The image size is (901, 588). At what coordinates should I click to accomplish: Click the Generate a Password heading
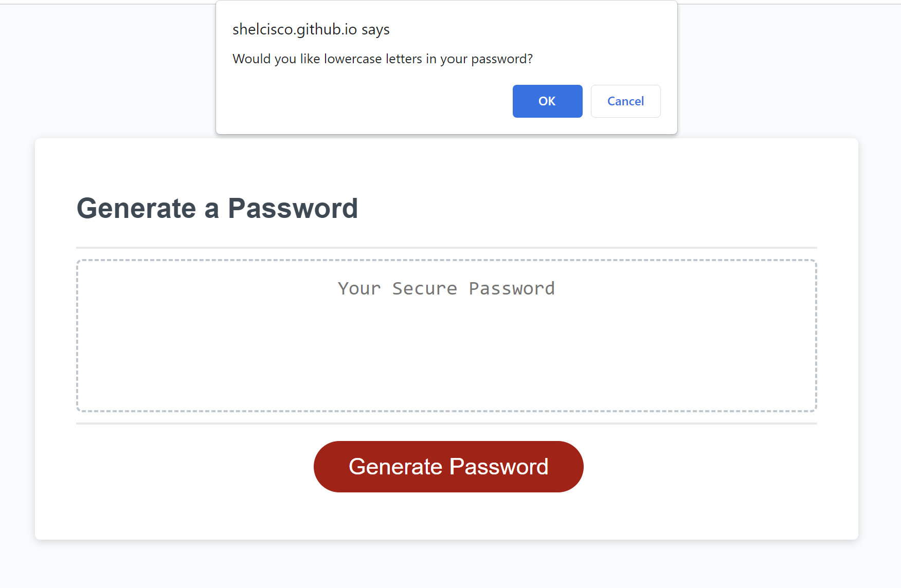point(218,208)
